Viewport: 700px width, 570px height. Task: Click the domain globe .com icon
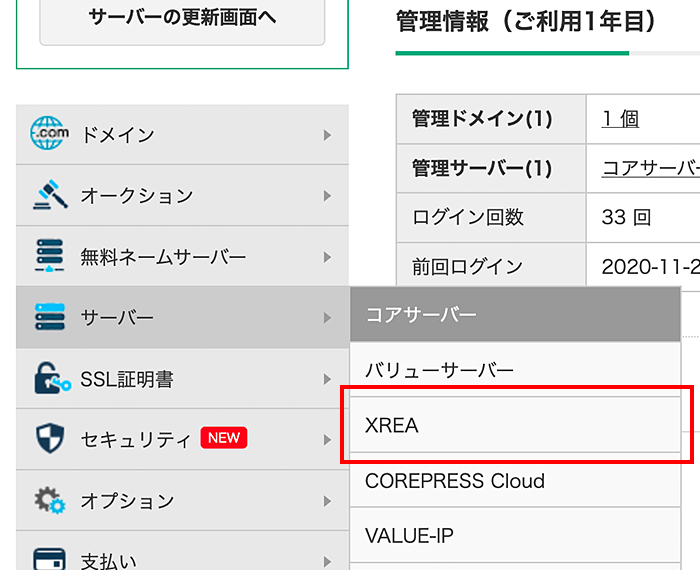(x=50, y=134)
